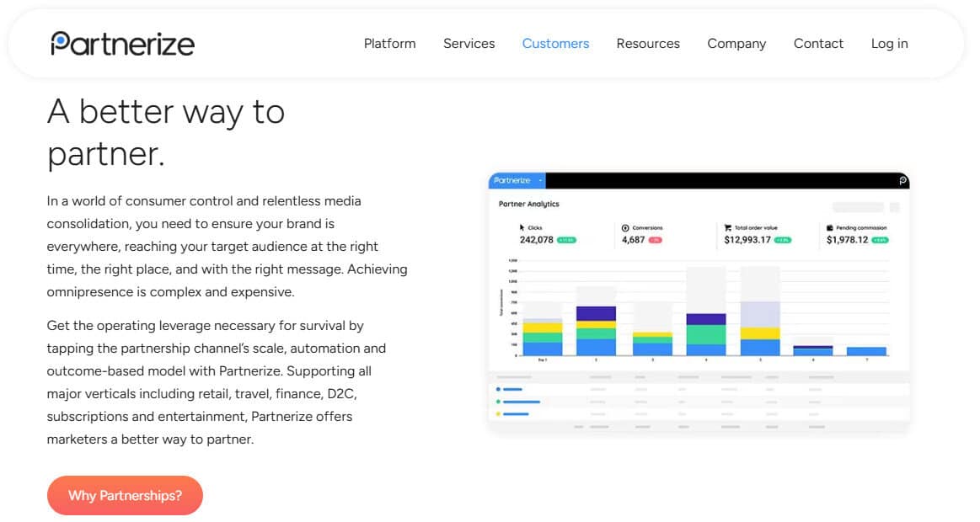Open the Contact page link
Image resolution: width=980 pixels, height=522 pixels.
[818, 44]
